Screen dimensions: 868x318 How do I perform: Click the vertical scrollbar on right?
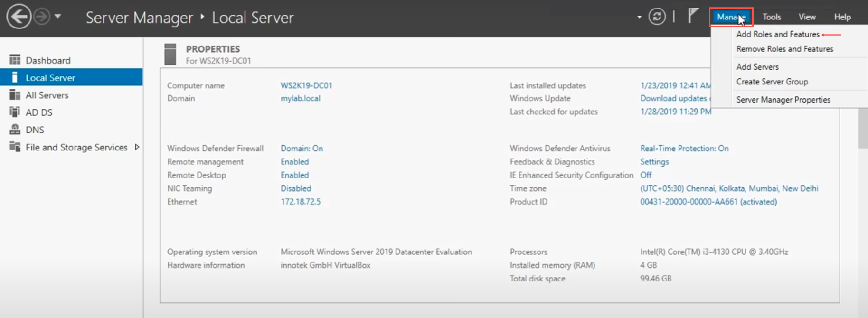pos(862,128)
